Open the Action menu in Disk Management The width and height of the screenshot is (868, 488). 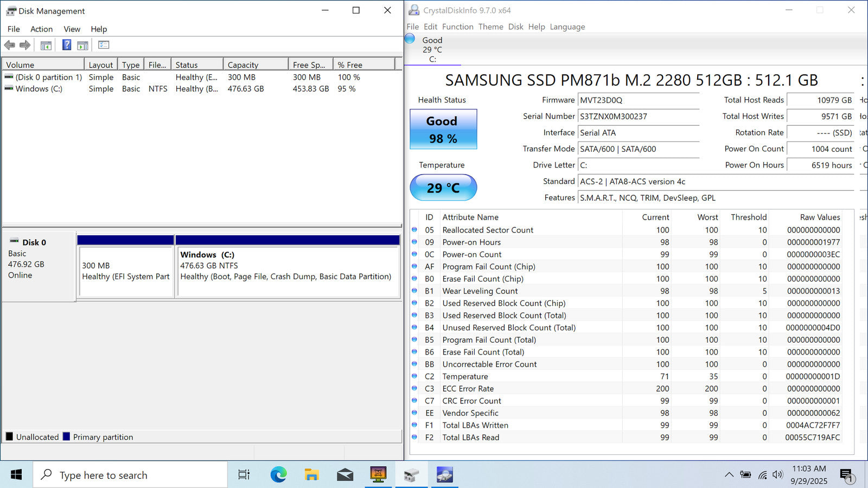point(41,29)
